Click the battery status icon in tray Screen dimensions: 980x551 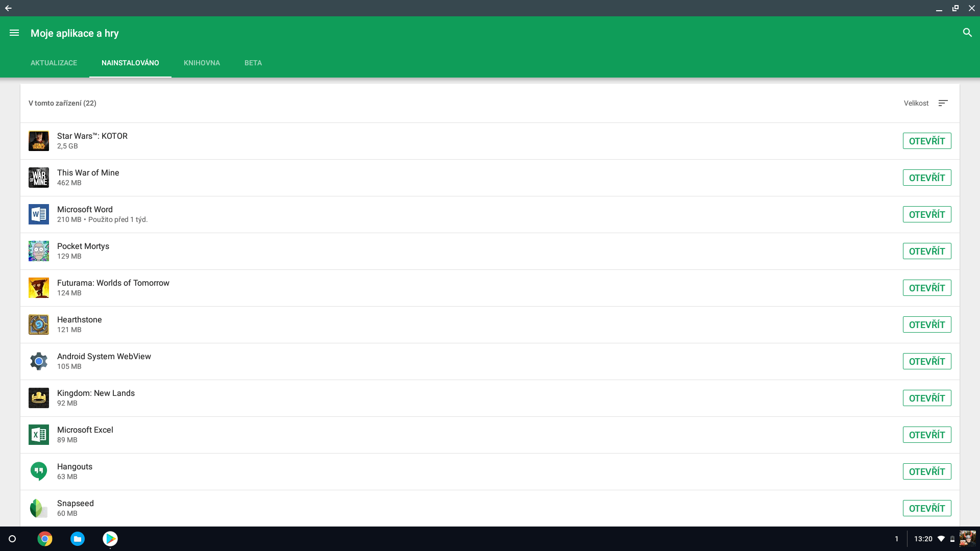click(x=952, y=539)
